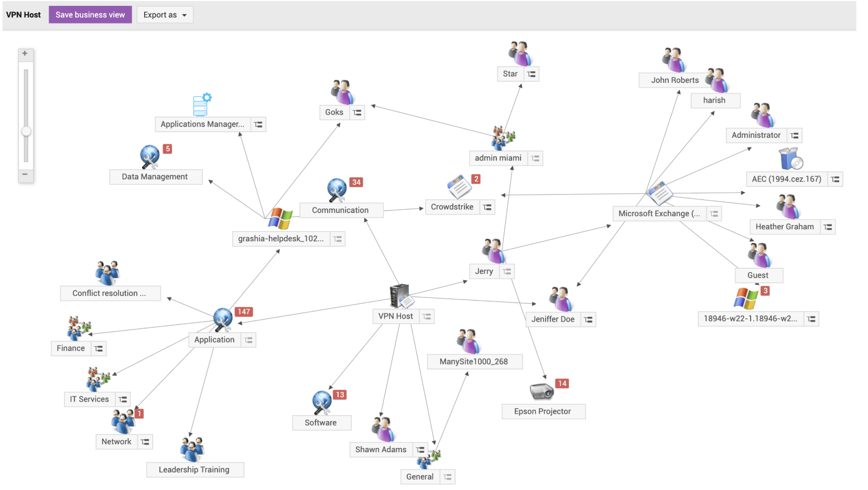
Task: Select the Administrator user icon
Action: [763, 115]
